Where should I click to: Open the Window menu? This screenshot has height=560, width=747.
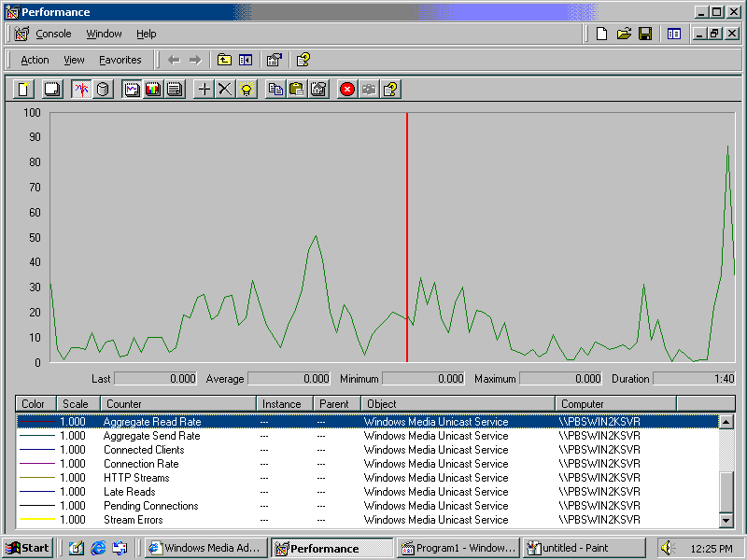coord(104,34)
